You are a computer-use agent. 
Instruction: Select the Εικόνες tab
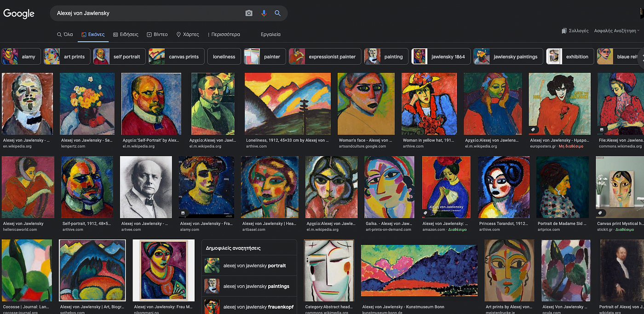point(93,35)
